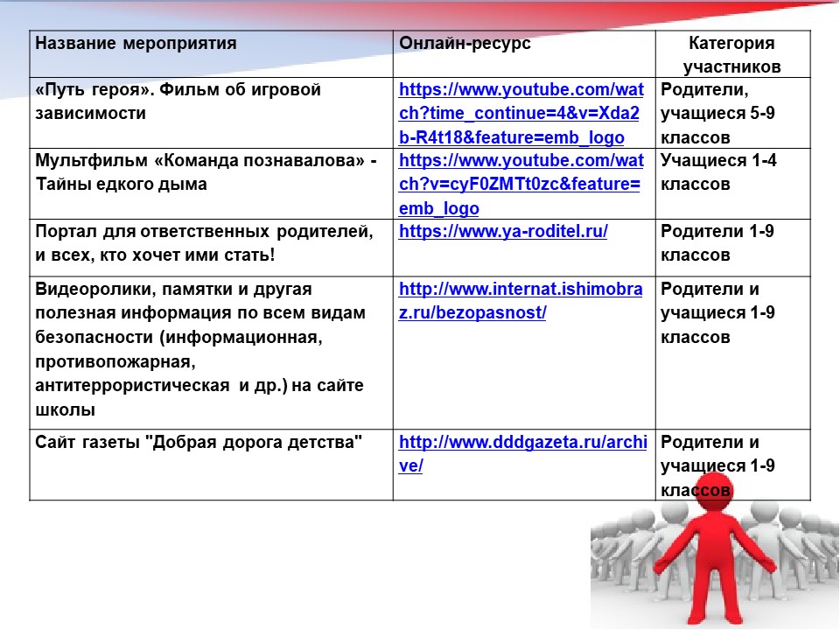Click the category cell beside the dddgazeta.ru link

733,465
